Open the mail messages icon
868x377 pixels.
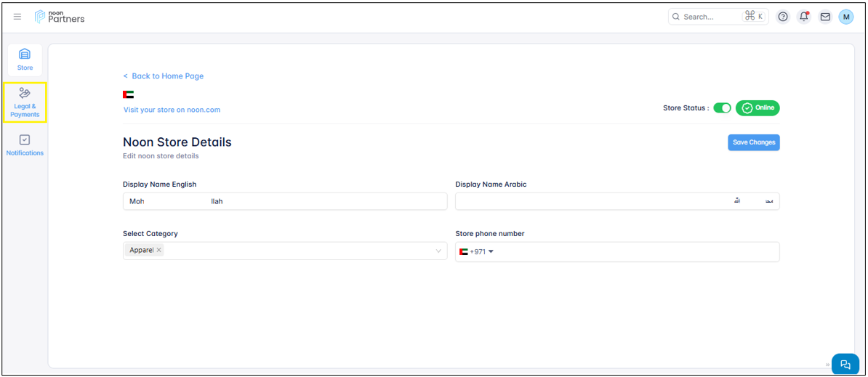825,17
